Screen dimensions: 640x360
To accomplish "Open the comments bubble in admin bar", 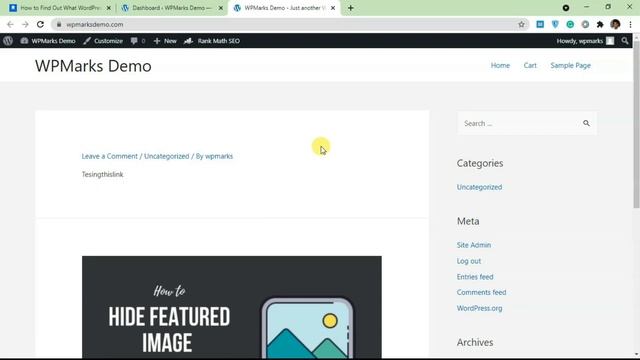I will tap(138, 41).
